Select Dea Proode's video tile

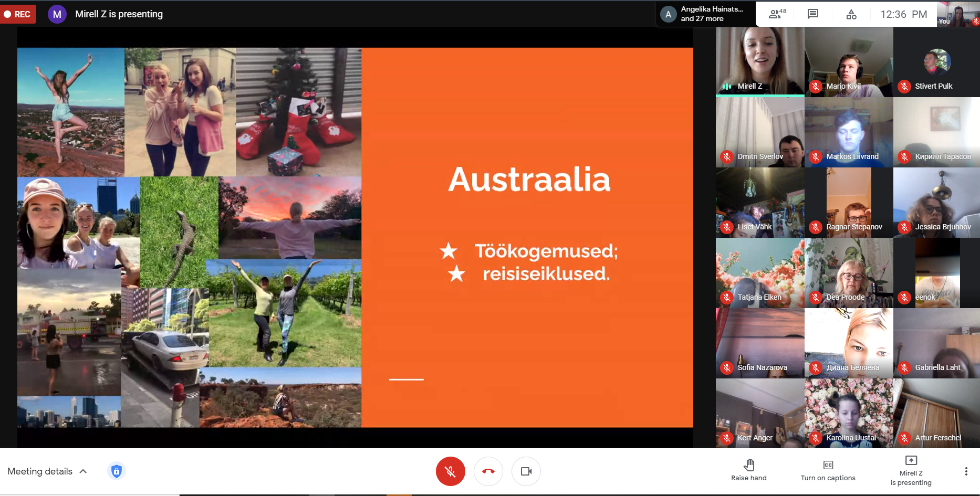pyautogui.click(x=848, y=273)
